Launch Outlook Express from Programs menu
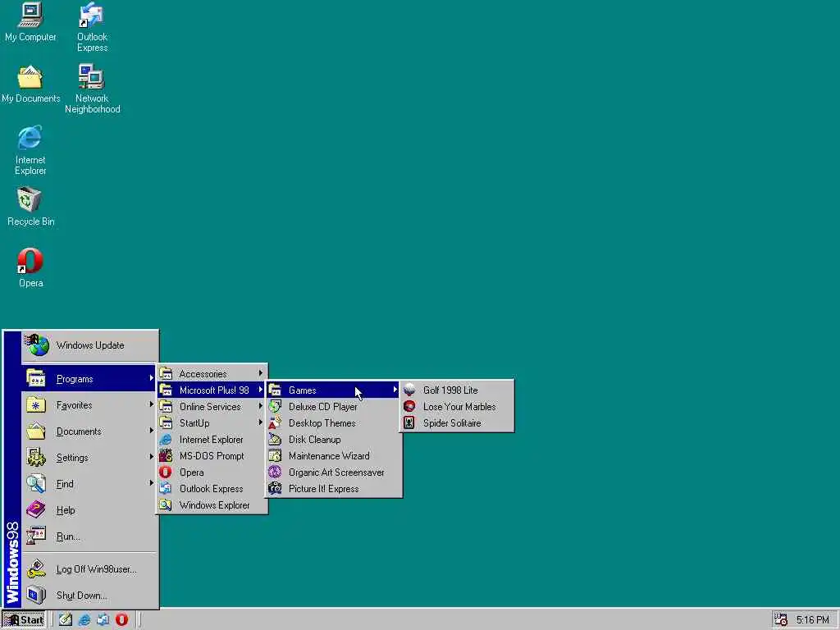This screenshot has height=630, width=840. pyautogui.click(x=212, y=489)
